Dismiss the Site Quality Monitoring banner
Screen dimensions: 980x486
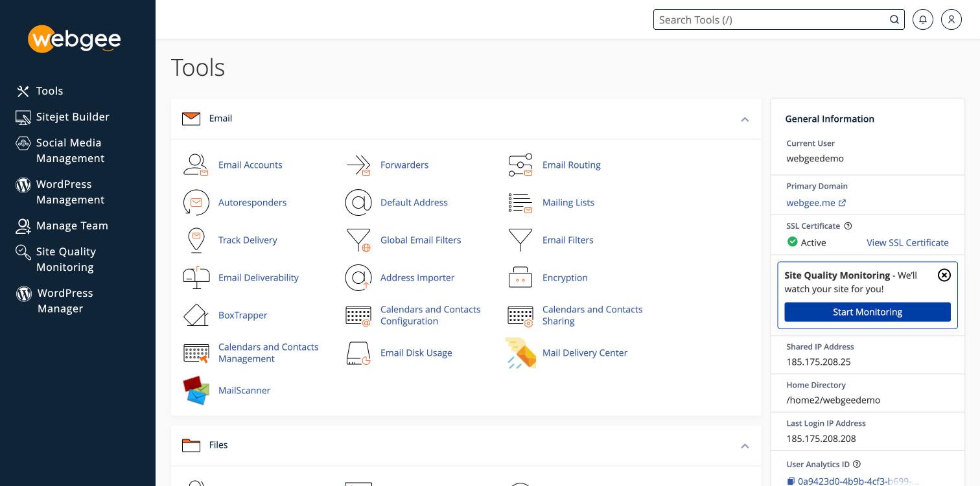click(x=944, y=275)
